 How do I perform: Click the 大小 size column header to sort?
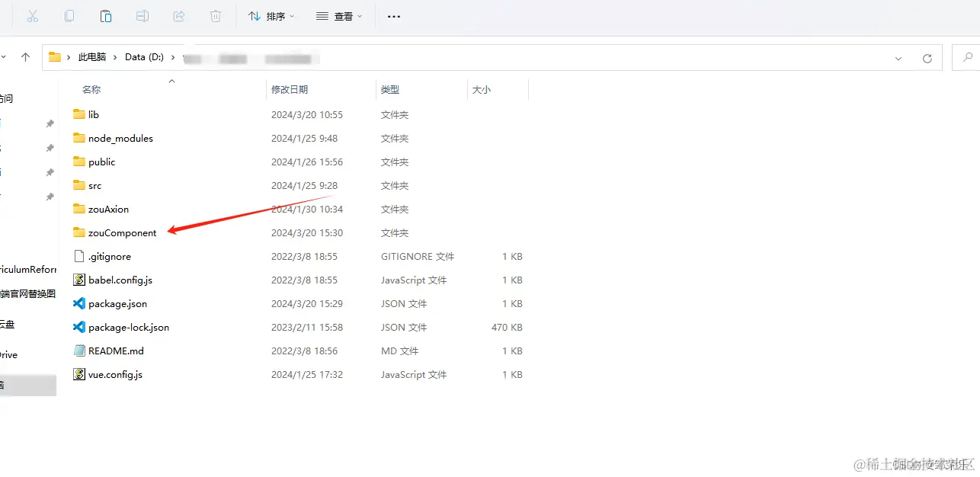481,89
